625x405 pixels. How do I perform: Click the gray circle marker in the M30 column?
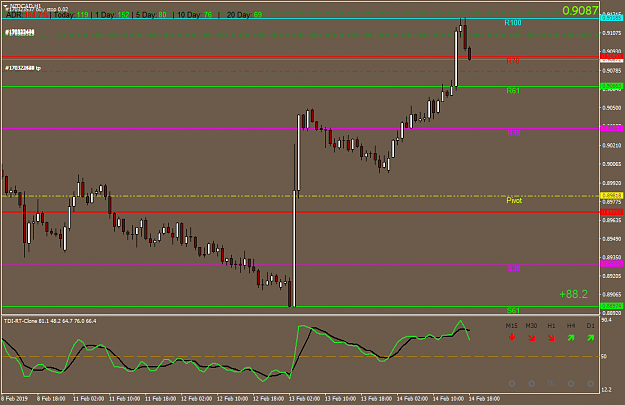pyautogui.click(x=531, y=383)
